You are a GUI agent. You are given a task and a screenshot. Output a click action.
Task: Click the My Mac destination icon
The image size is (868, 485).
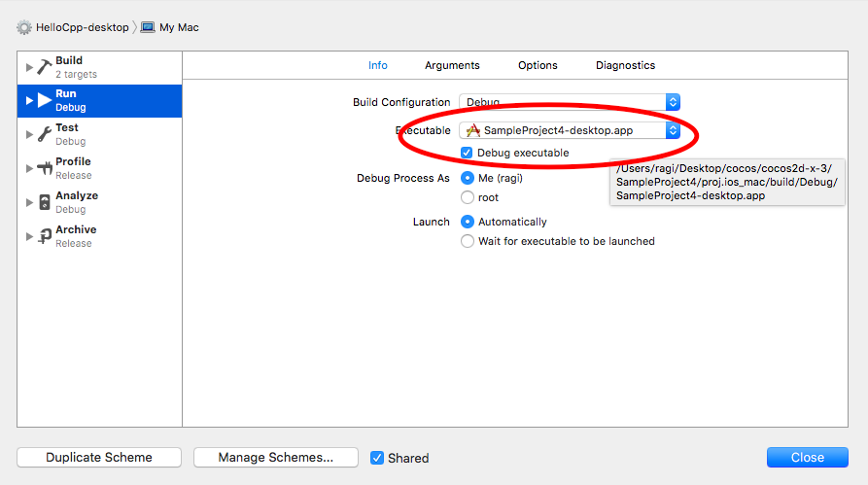[x=148, y=28]
